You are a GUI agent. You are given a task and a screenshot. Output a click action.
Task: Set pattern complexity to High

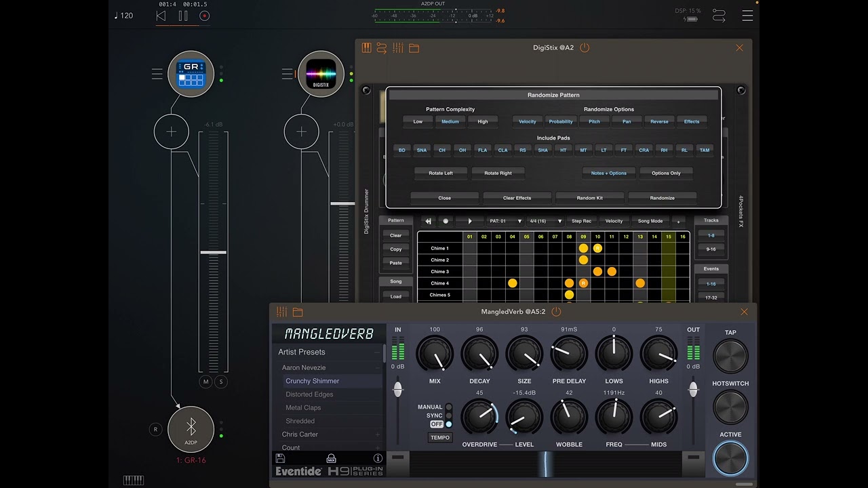[x=483, y=122]
